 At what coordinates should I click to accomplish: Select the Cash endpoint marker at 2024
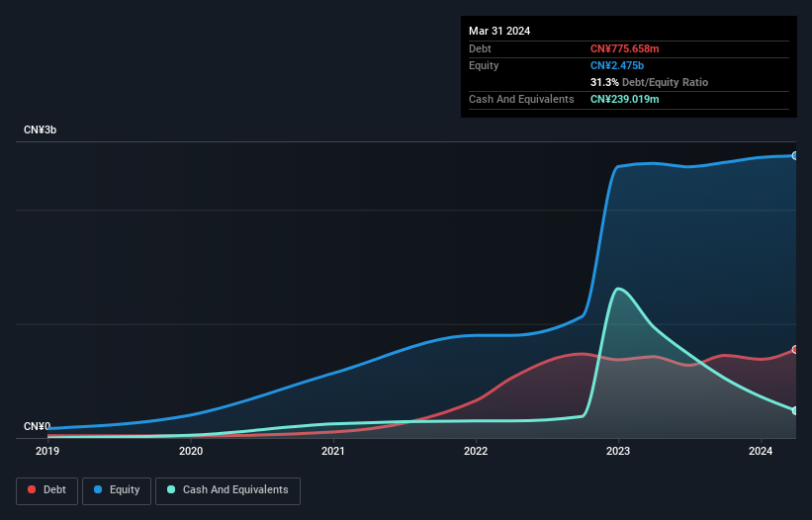(795, 410)
